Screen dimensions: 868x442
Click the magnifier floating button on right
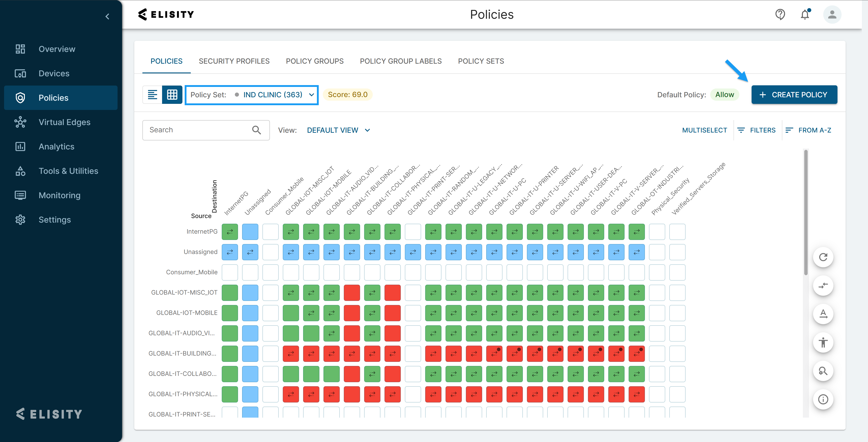pos(823,371)
